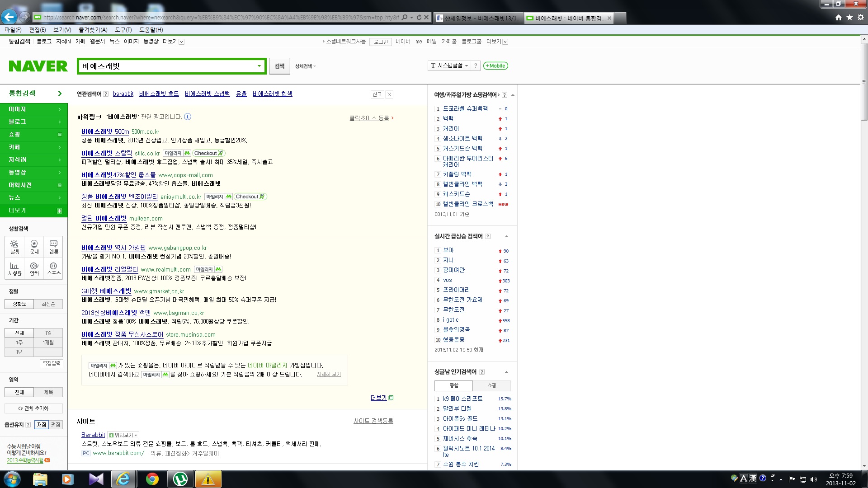Open the 영화 movie icon

tap(34, 269)
